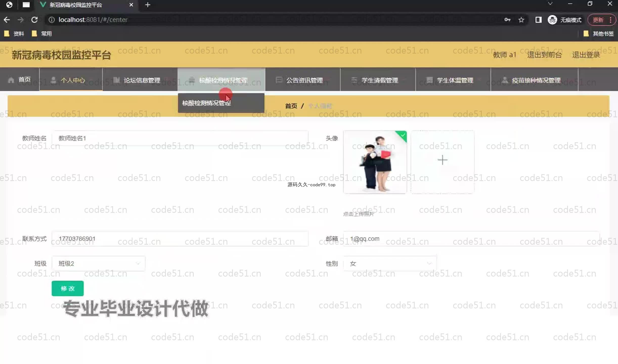Click the plus box to upload photo
Viewport: 618px width, 364px height.
point(443,162)
